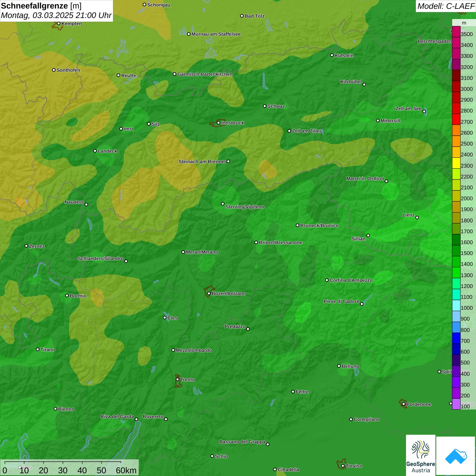The width and height of the screenshot is (476, 476).
Task: Click the Matrei in Osttirol label
Action: pyautogui.click(x=365, y=178)
